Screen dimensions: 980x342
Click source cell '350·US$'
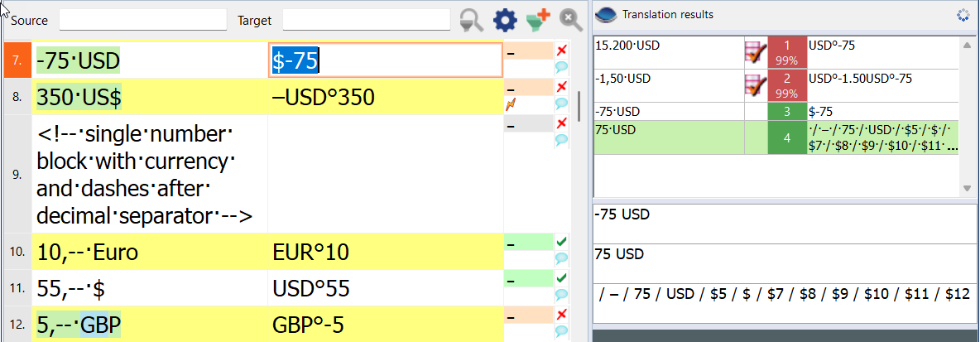(x=149, y=97)
